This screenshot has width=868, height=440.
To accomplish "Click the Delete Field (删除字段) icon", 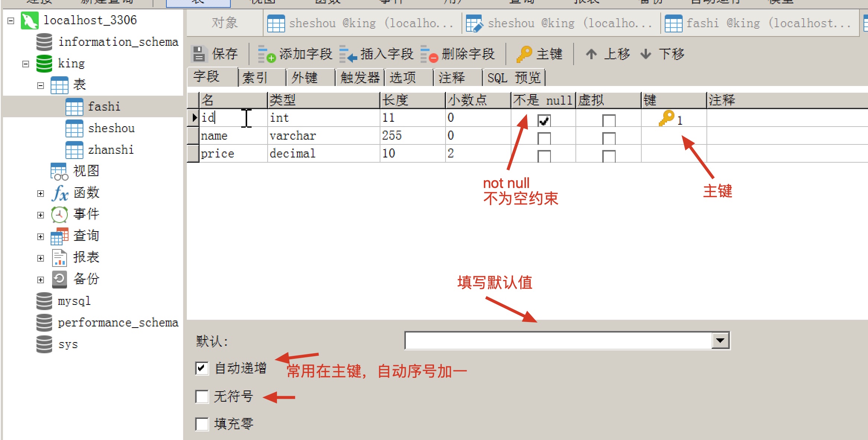I will coord(429,54).
